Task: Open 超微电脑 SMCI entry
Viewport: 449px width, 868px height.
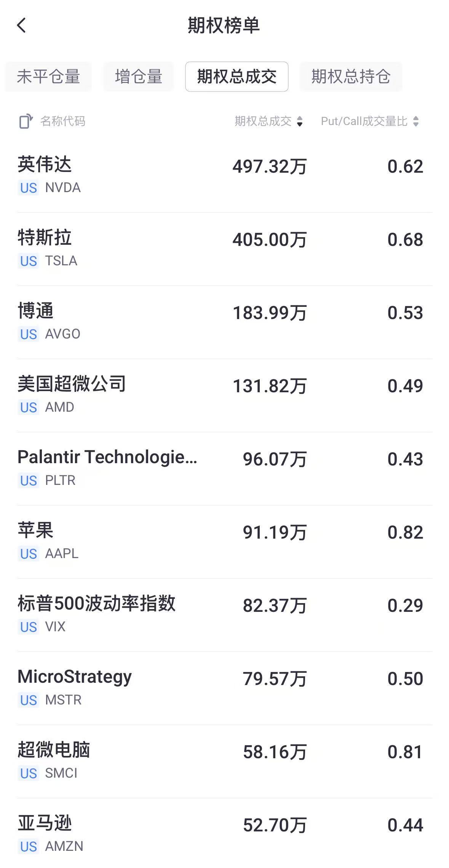Action: (225, 761)
